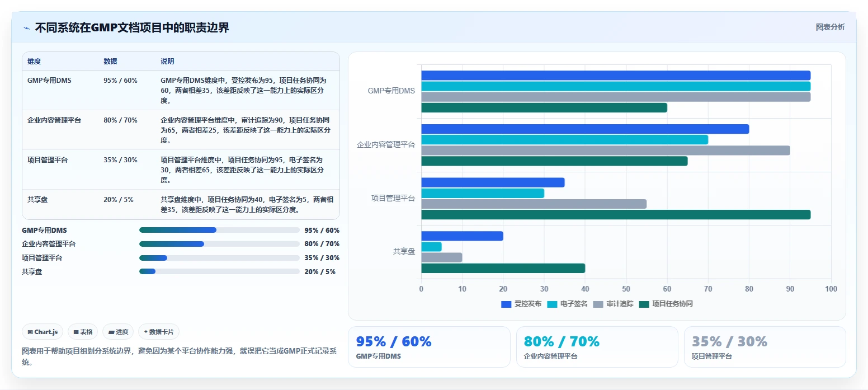The width and height of the screenshot is (868, 390).
Task: Select the 表格 tag chip
Action: click(x=83, y=332)
